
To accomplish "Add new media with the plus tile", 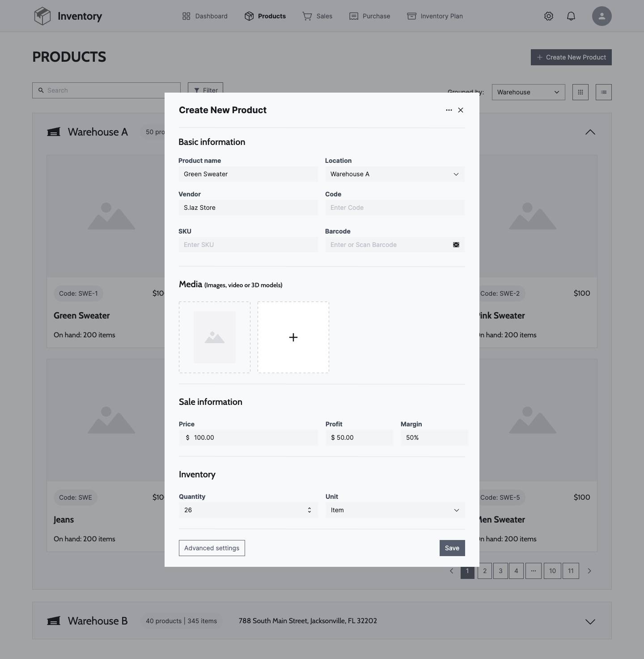I will pyautogui.click(x=293, y=337).
